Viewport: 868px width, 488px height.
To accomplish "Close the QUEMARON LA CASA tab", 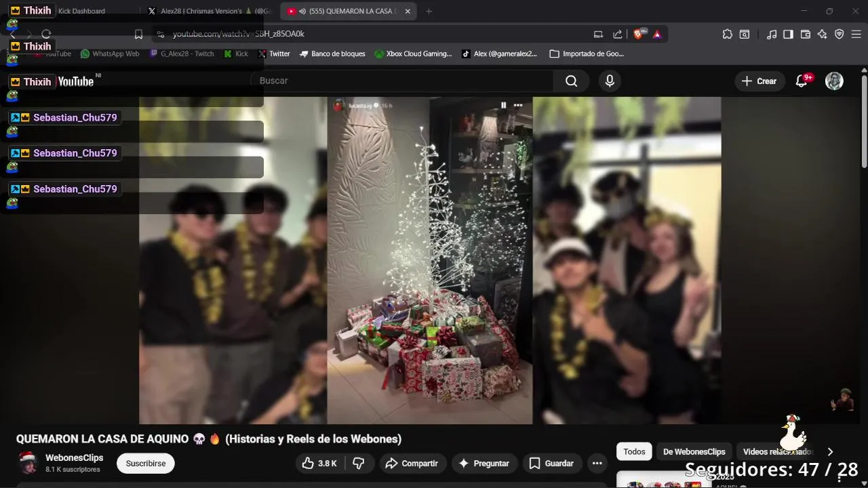I will pyautogui.click(x=408, y=11).
